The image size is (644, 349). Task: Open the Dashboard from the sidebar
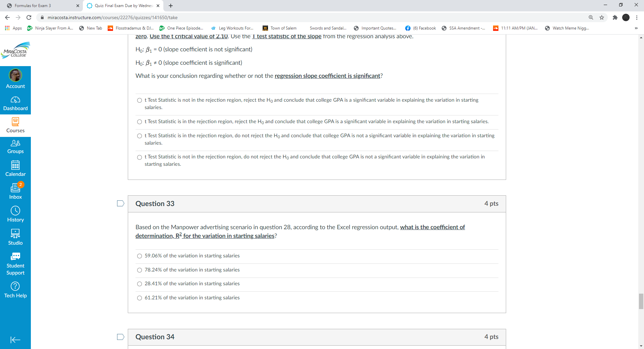coord(15,103)
